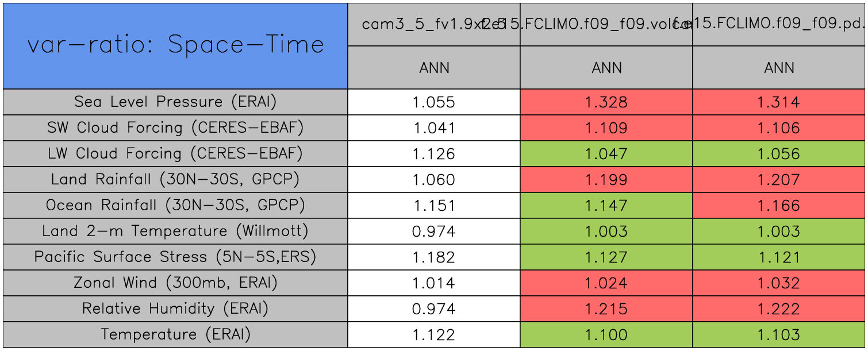Click the white cell showing 1.055
Viewport: 868px width, 351px height.
434,102
